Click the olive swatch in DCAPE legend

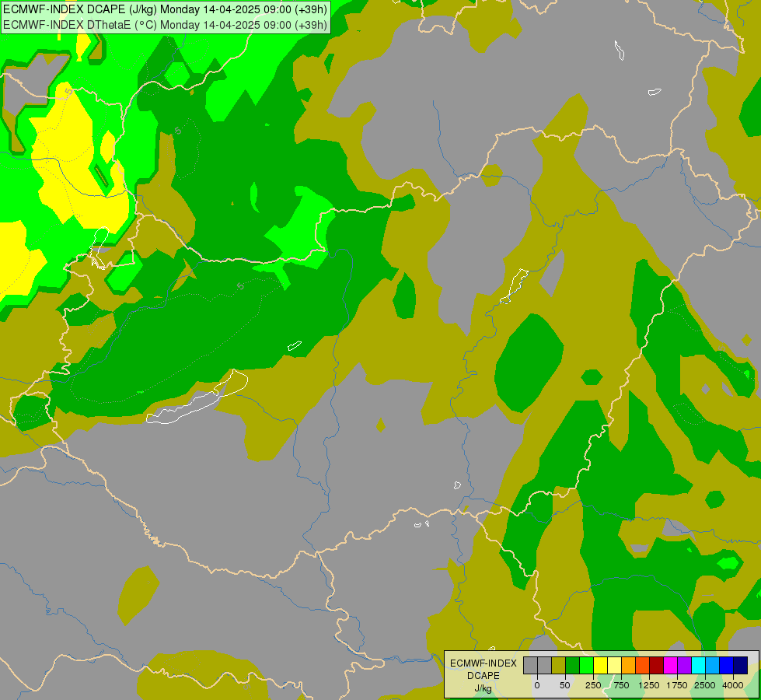coord(559,665)
